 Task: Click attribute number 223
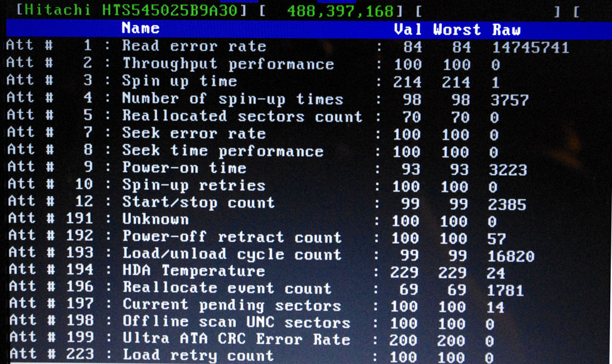point(80,354)
